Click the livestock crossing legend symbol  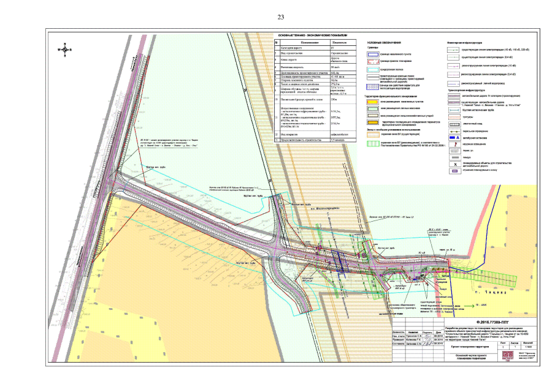[454, 125]
